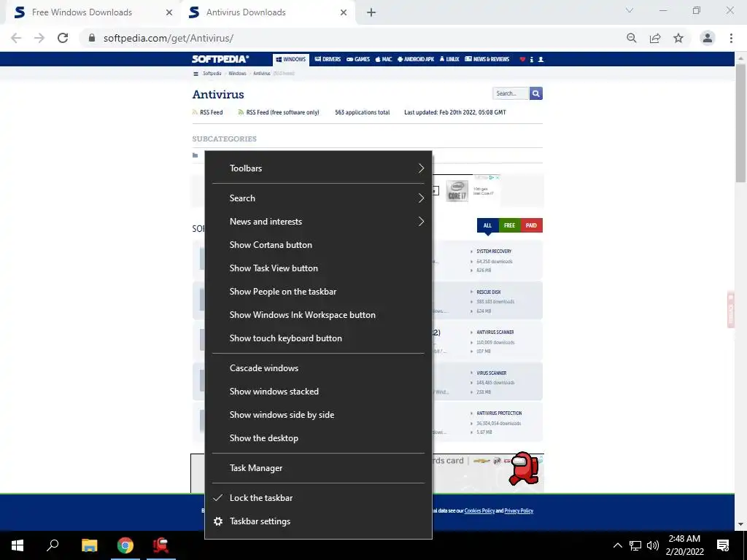The height and width of the screenshot is (560, 747).
Task: Expand the Search submenu
Action: [x=318, y=198]
